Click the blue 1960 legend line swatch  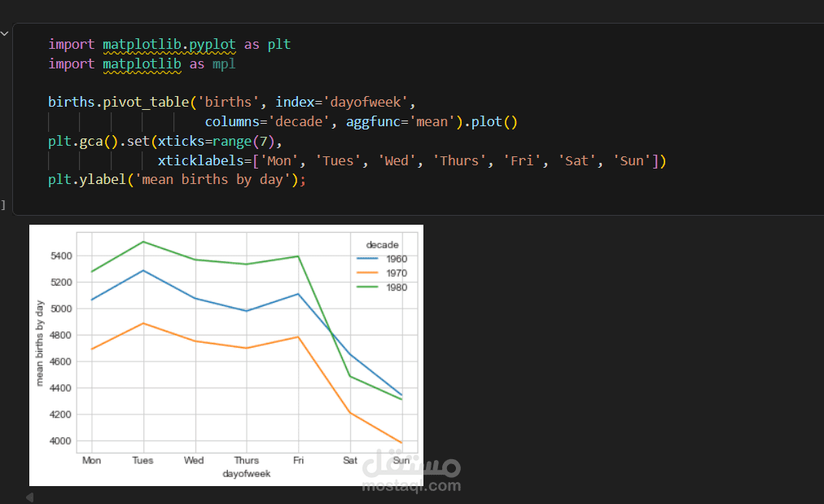tap(367, 259)
